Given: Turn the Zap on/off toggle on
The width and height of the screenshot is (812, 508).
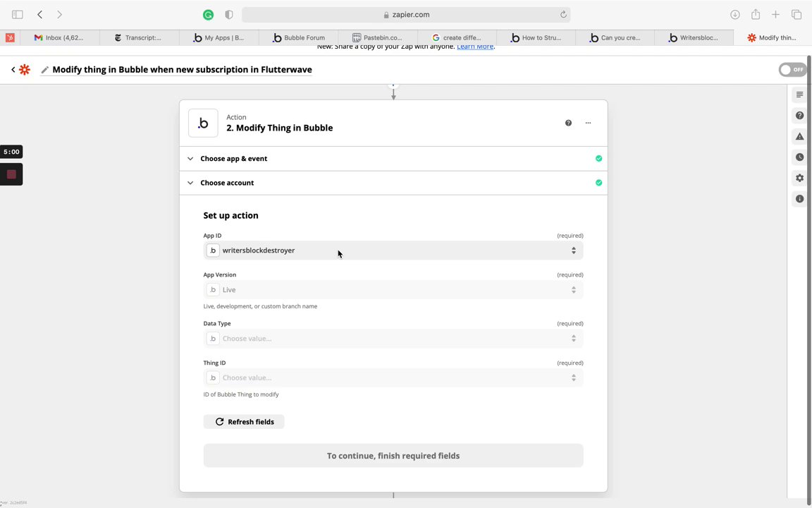Looking at the screenshot, I should [792, 70].
